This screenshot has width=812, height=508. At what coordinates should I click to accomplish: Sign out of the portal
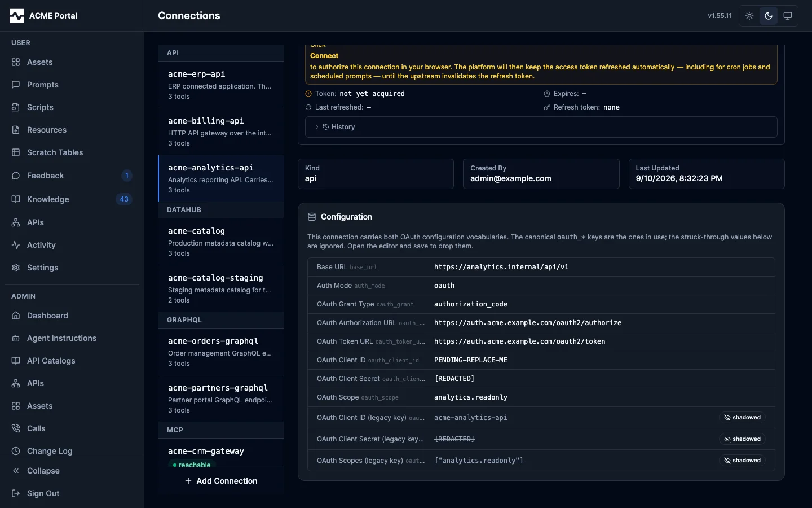pos(72,493)
